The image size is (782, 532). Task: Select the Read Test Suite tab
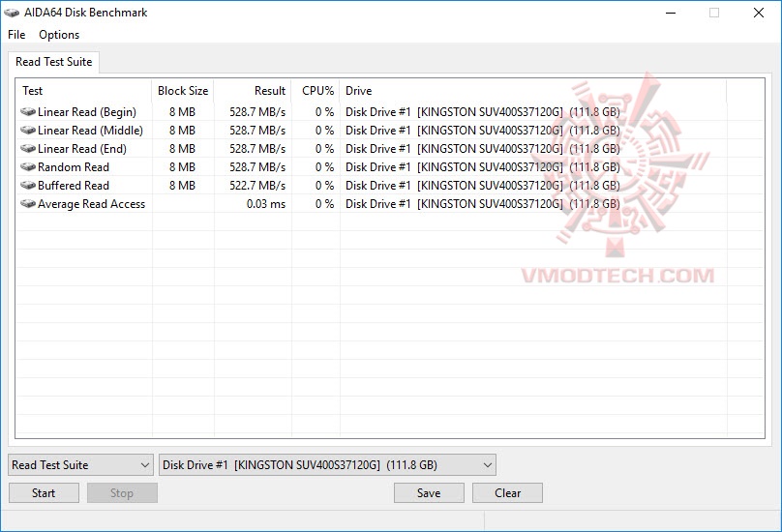click(54, 62)
